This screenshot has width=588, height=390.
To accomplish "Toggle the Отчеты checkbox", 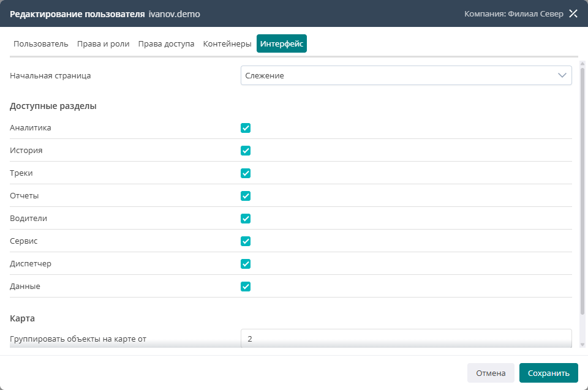I will pos(246,196).
